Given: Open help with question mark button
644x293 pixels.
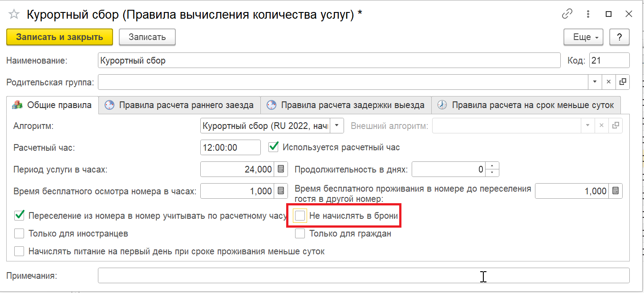Looking at the screenshot, I should coord(620,37).
